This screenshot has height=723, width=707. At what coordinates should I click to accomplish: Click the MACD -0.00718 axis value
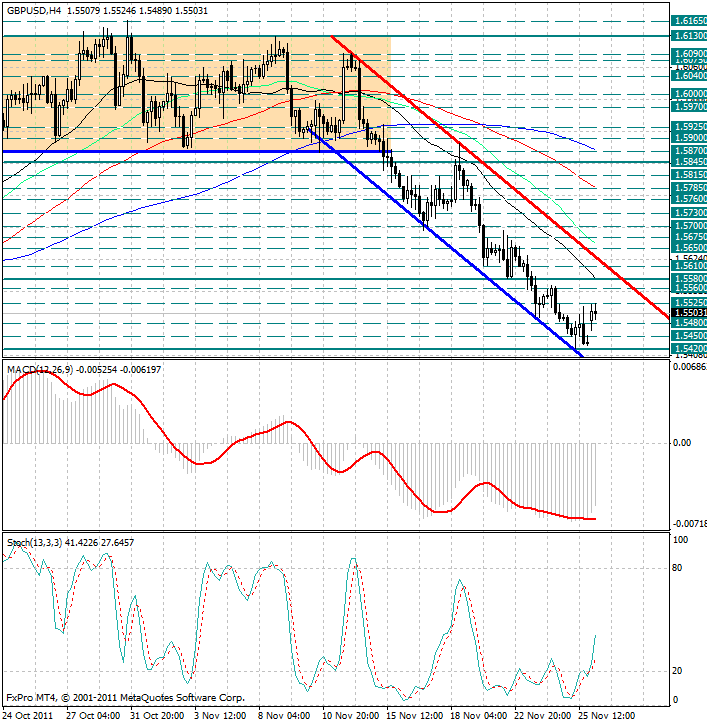tap(689, 524)
